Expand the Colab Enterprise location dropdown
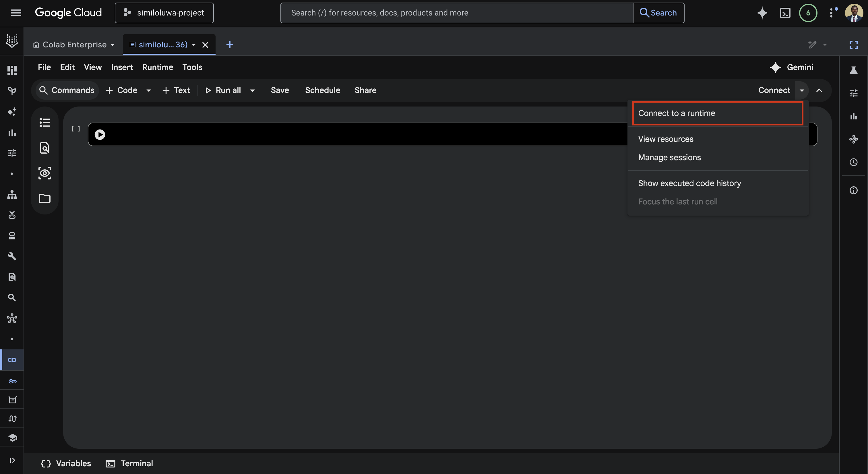 tap(113, 45)
